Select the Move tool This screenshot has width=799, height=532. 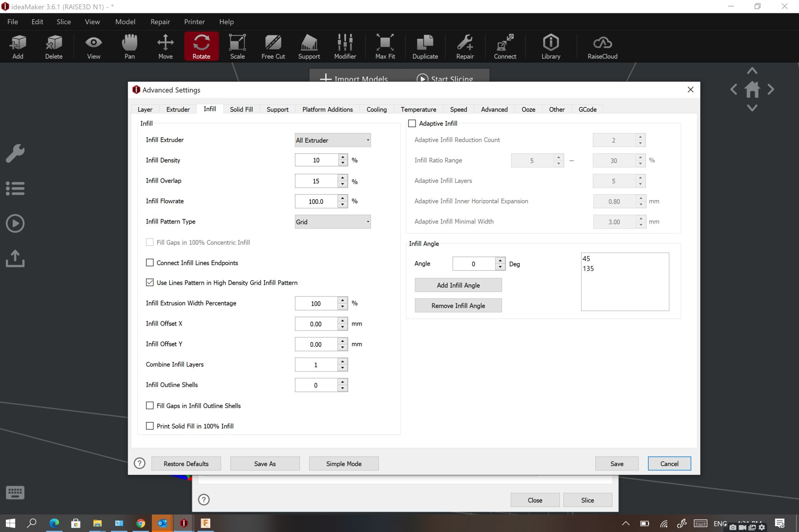(x=165, y=46)
